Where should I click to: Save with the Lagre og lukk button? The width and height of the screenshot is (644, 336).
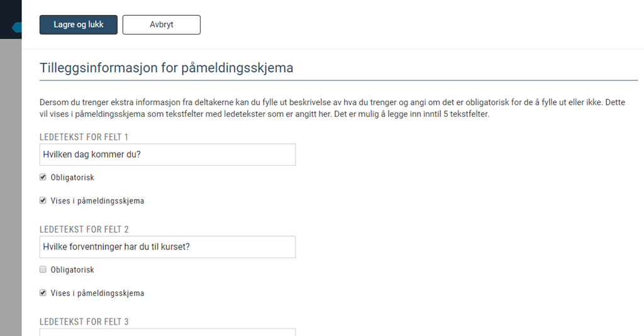coord(79,24)
